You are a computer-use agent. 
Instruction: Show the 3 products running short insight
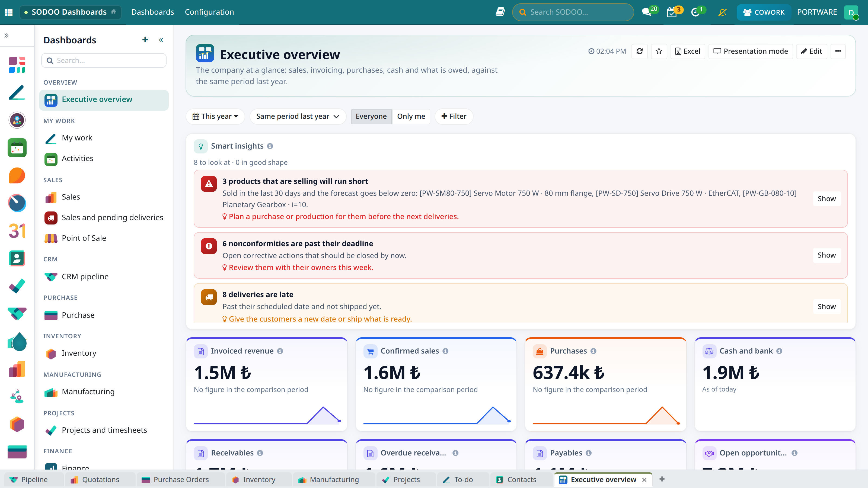pos(826,199)
